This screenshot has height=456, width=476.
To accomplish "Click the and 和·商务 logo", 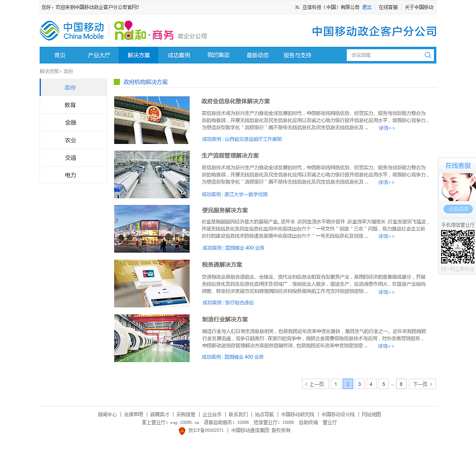I will [x=144, y=31].
